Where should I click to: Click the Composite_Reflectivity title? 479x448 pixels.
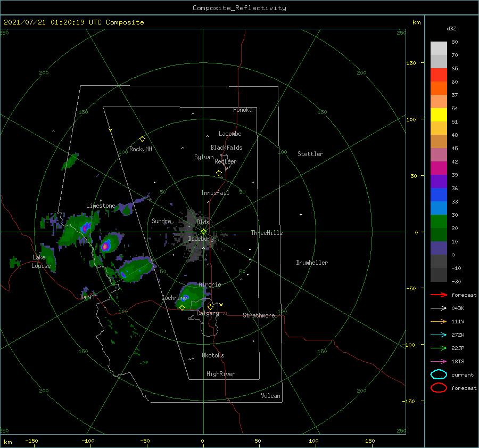(240, 8)
